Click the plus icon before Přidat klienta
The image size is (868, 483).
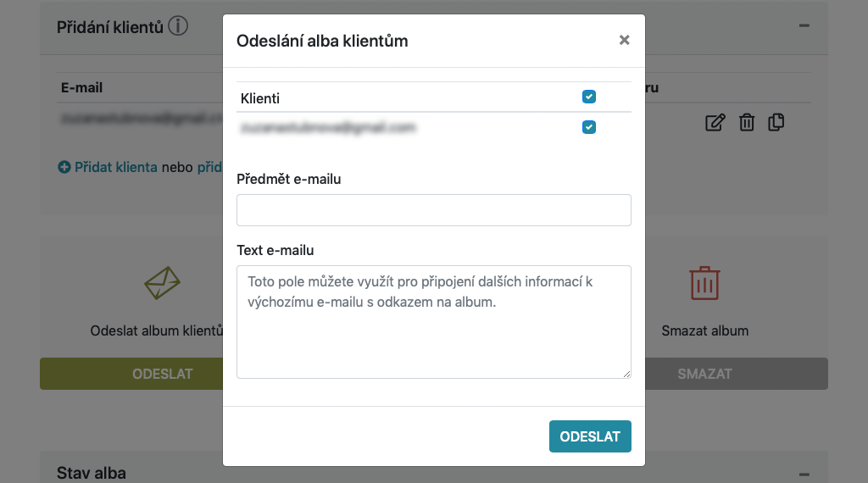[x=64, y=167]
